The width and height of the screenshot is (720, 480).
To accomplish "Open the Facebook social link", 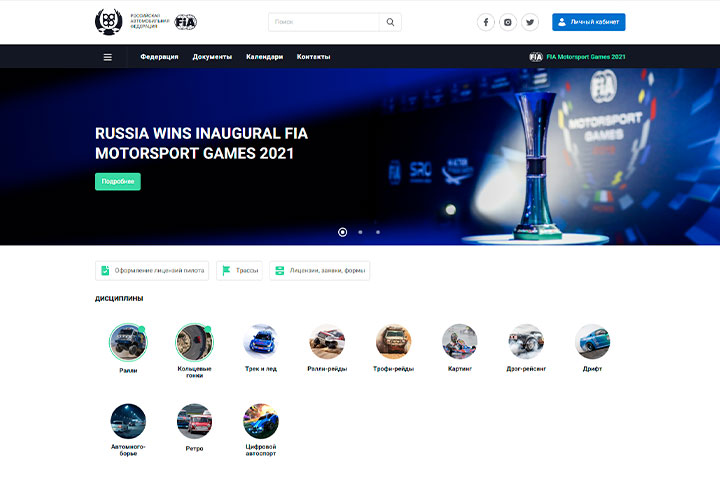I will click(x=485, y=22).
